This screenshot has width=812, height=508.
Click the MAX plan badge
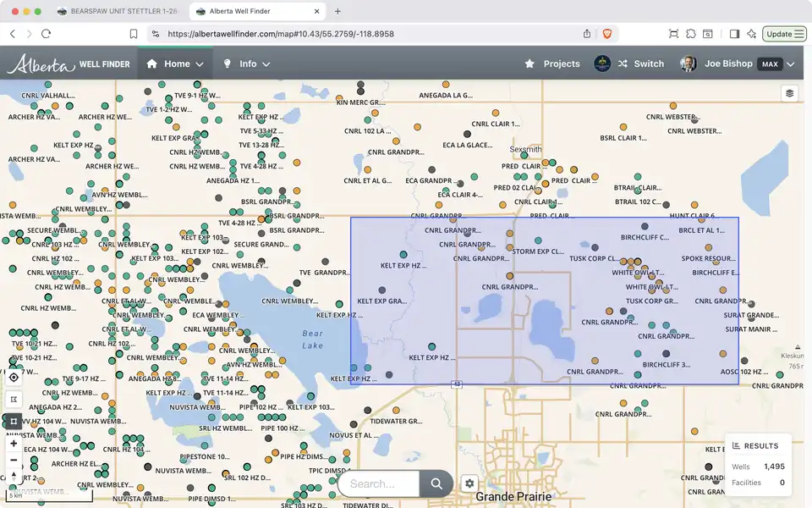point(770,64)
